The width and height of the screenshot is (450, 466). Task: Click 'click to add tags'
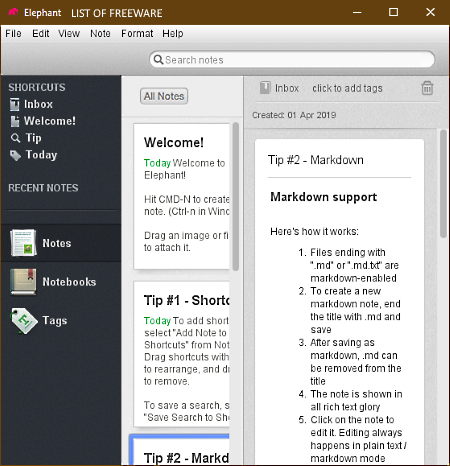point(347,88)
